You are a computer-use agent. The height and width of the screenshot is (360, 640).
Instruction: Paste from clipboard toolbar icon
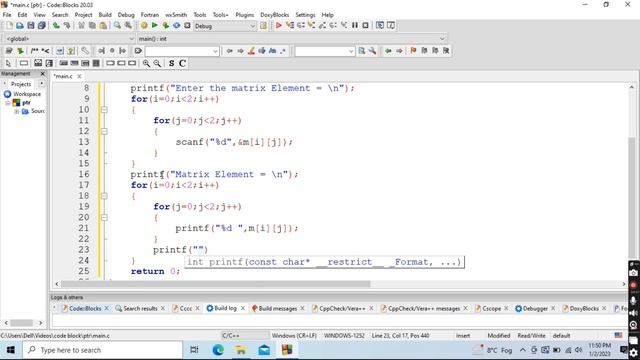point(103,26)
